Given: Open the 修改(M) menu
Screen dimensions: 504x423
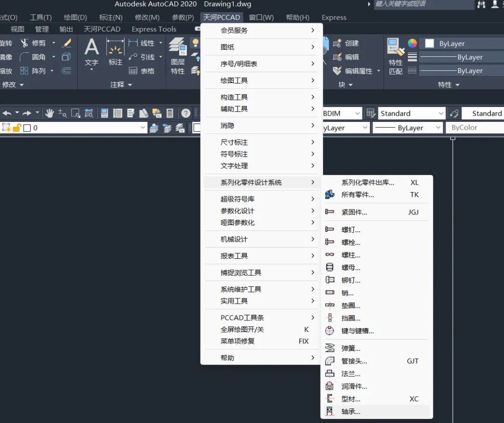Looking at the screenshot, I should point(147,17).
